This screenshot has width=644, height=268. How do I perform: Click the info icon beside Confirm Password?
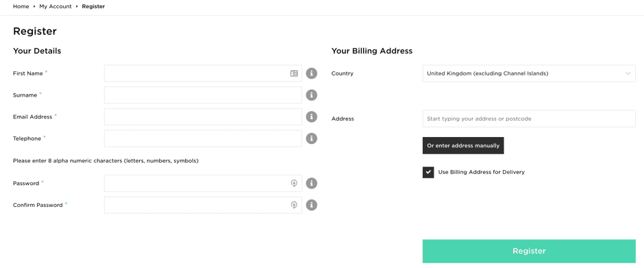[312, 205]
